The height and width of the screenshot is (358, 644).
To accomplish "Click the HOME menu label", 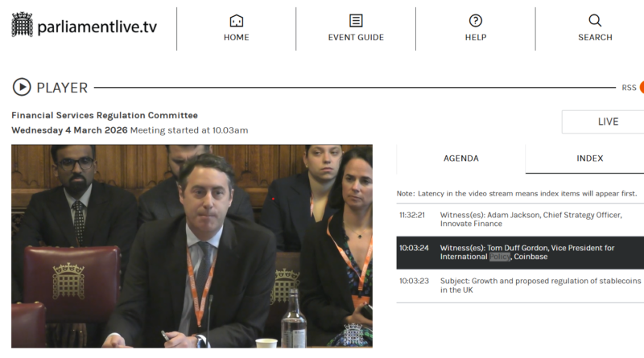I will coord(236,38).
